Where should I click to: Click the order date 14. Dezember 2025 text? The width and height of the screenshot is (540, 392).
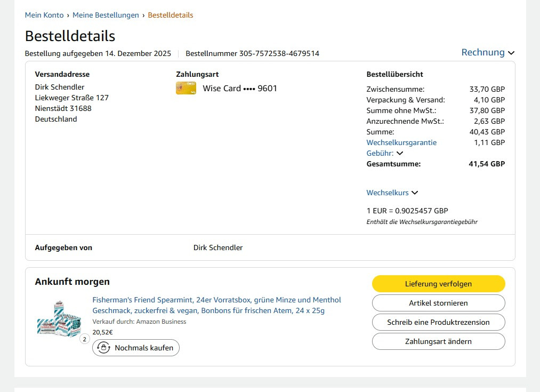point(138,53)
